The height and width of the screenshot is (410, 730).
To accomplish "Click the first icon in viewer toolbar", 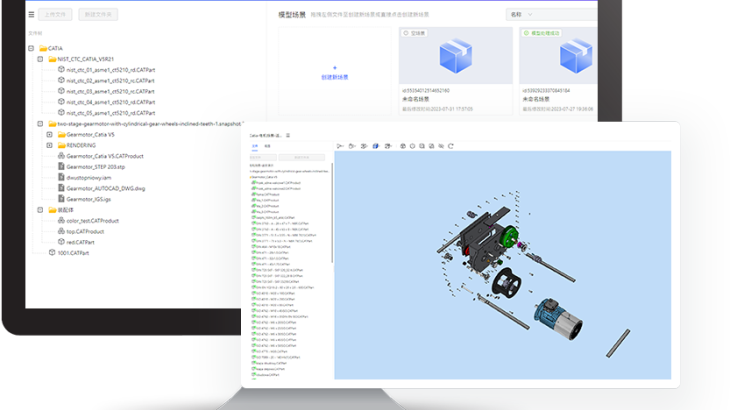I will [340, 146].
